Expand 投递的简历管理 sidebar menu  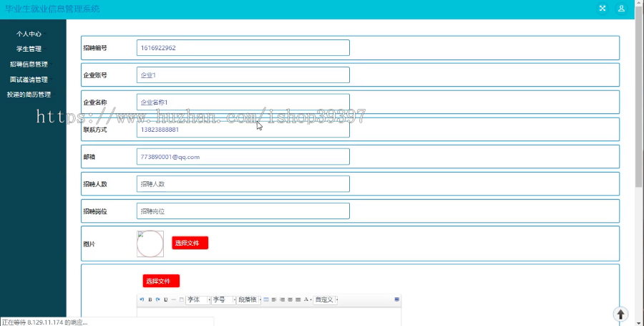coord(29,95)
